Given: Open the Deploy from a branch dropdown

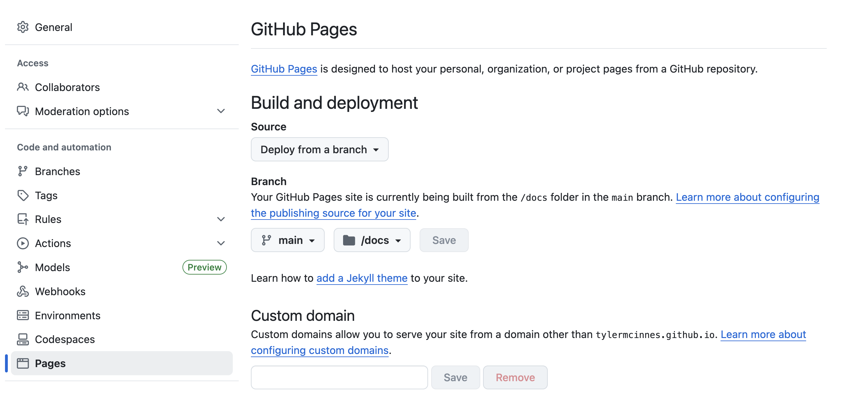Looking at the screenshot, I should pos(319,149).
